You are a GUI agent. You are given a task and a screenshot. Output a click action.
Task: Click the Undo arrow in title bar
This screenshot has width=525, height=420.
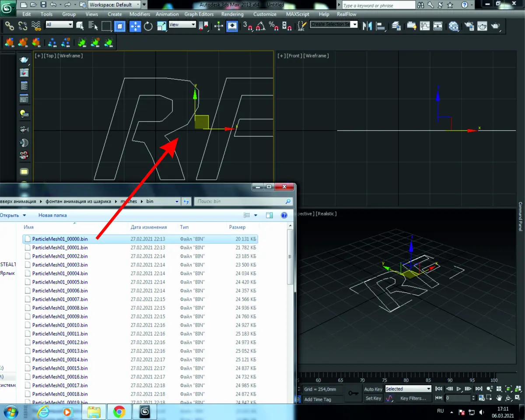53,5
